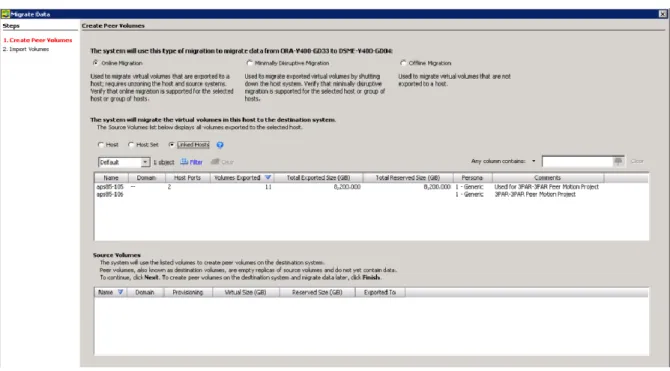Open the Default filter dropdown
The height and width of the screenshot is (371, 670).
pyautogui.click(x=145, y=162)
